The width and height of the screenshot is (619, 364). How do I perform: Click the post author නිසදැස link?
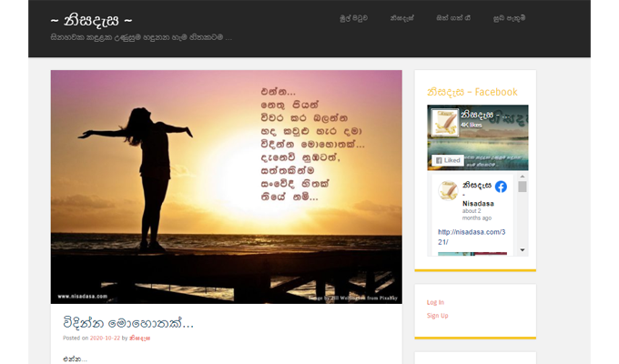click(139, 338)
